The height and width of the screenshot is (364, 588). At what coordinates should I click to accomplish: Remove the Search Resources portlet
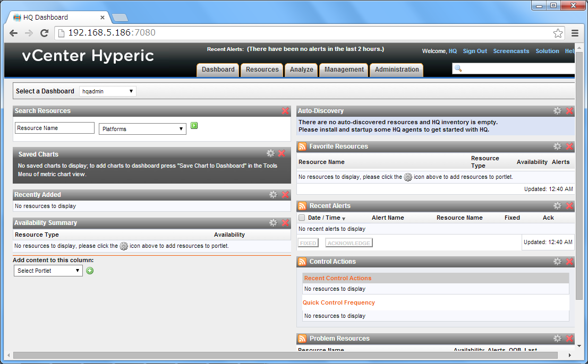coord(285,111)
